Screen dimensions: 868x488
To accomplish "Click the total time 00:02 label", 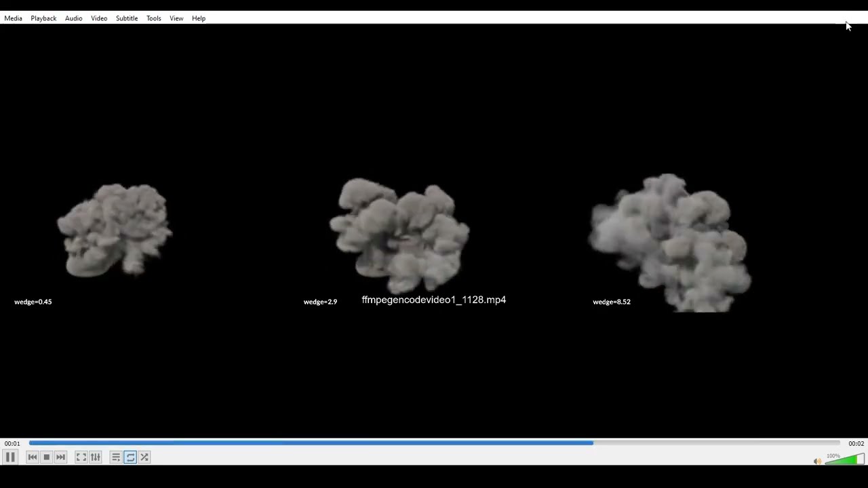I will click(x=856, y=444).
